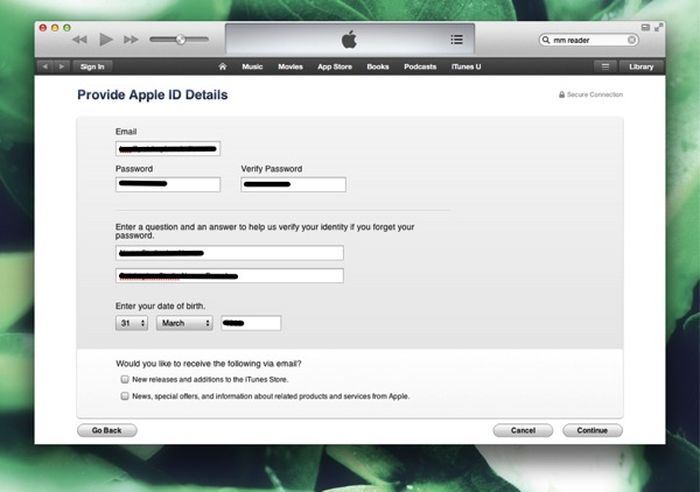
Task: Open the Podcasts store tab
Action: coord(420,67)
